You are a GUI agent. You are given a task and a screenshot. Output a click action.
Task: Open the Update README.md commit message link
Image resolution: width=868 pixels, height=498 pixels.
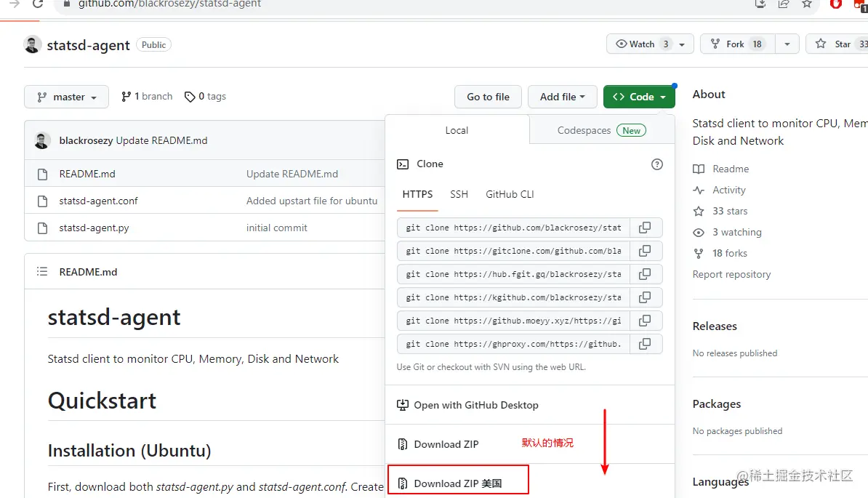(292, 174)
